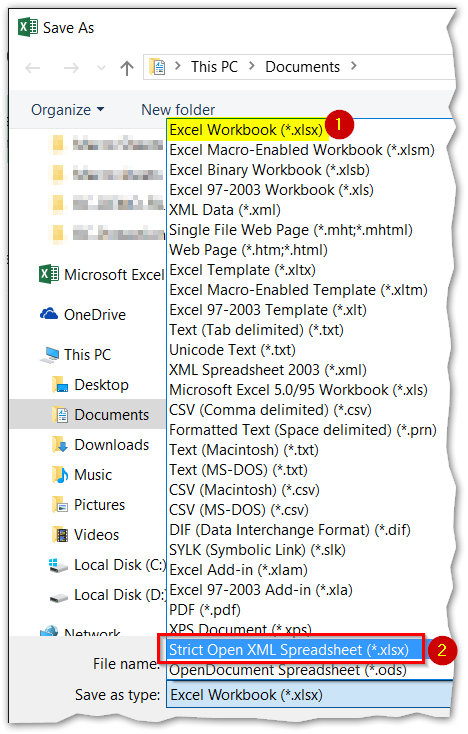Select This PC in the address bar
The image size is (468, 734).
214,66
